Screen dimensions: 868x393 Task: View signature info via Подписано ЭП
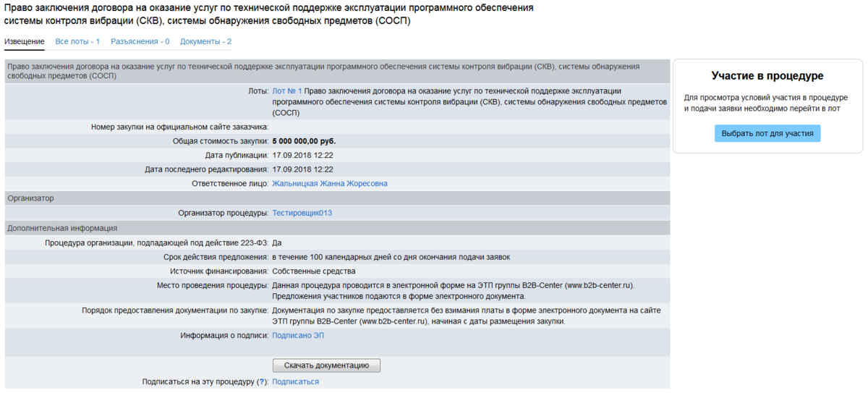pos(297,336)
